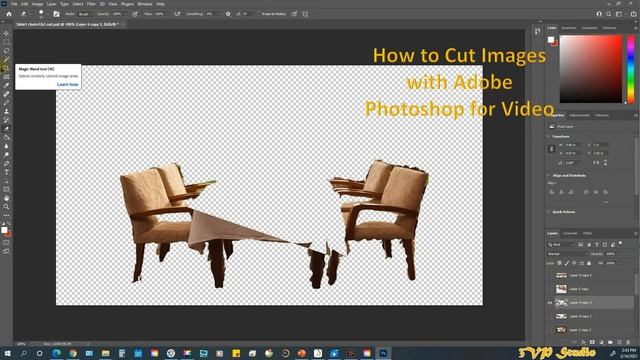The width and height of the screenshot is (640, 360).
Task: Open Layers panel options menu button
Action: 636,233
